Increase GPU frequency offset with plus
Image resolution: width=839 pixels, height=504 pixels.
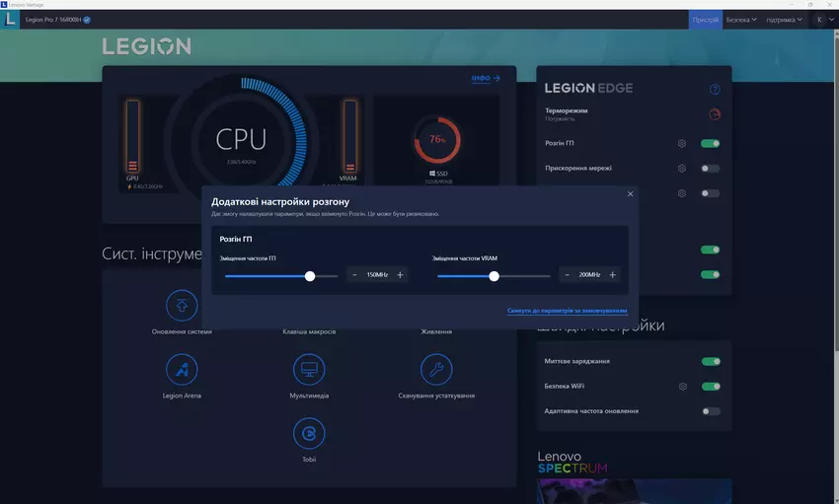(x=400, y=275)
